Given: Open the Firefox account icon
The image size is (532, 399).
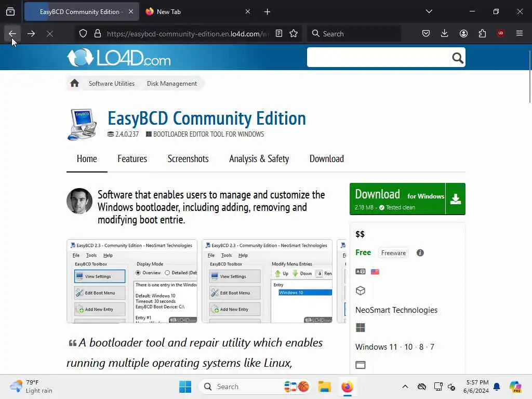Looking at the screenshot, I should [463, 33].
